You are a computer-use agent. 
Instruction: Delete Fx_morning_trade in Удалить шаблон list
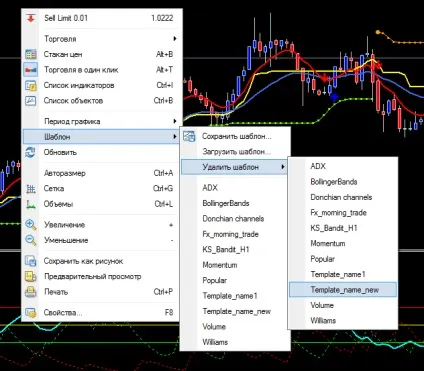tap(343, 213)
